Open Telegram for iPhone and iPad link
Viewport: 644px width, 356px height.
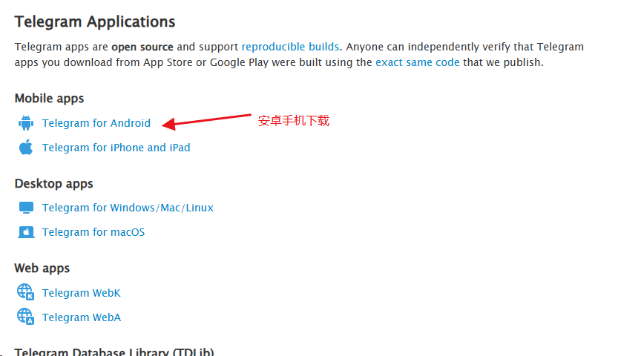click(x=116, y=148)
